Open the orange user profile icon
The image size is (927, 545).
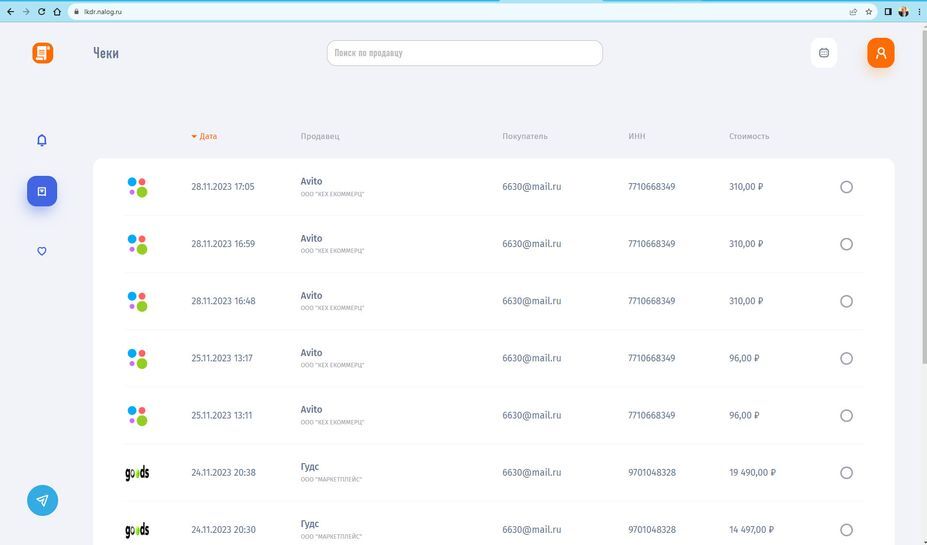point(880,53)
